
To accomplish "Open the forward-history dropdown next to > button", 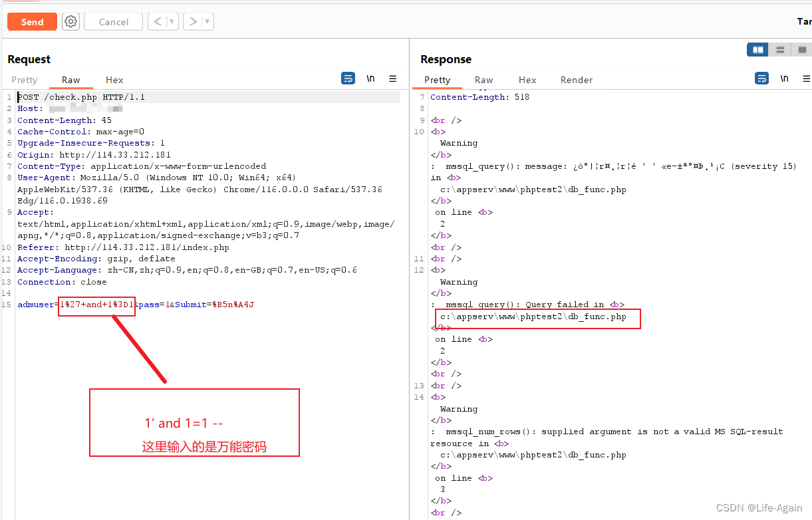I will coord(206,21).
